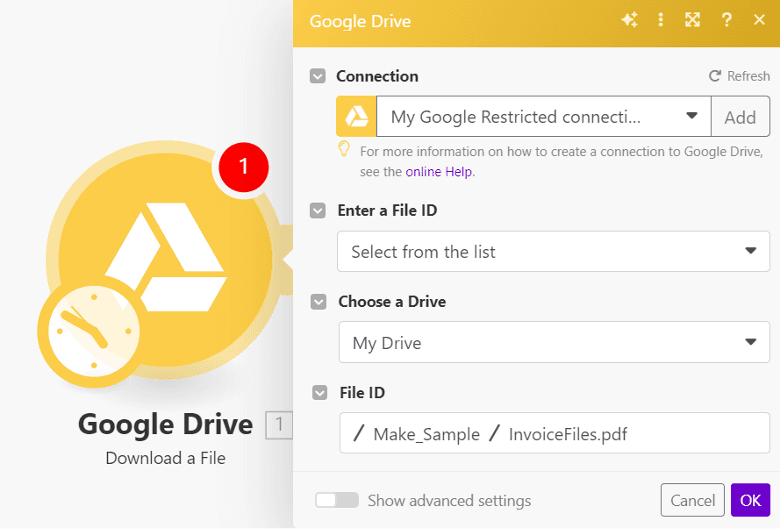Click the Add connection button
Image resolution: width=780 pixels, height=530 pixels.
point(740,117)
